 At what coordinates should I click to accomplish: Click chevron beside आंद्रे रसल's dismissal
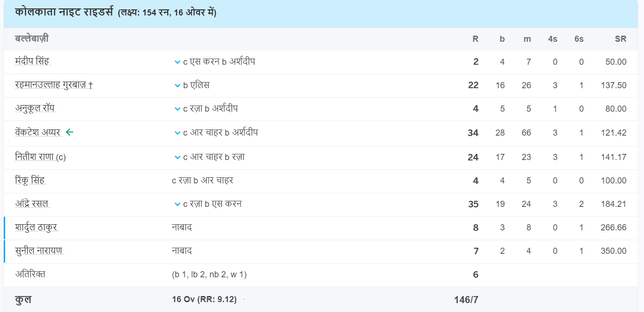[x=177, y=205]
